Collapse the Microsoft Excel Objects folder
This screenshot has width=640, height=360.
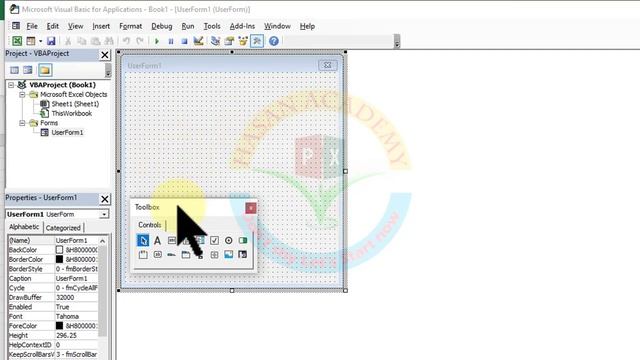22,94
